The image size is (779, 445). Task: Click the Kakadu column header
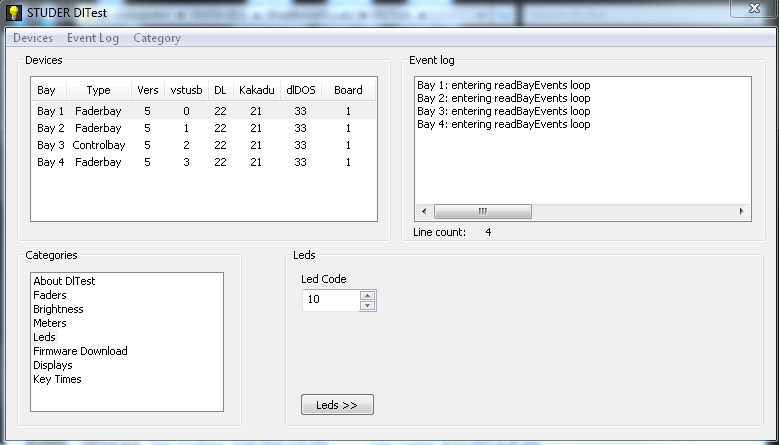(x=256, y=90)
